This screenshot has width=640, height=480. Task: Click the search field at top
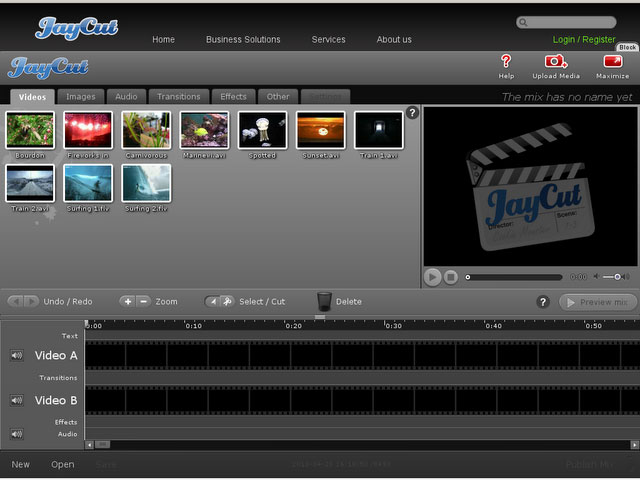click(571, 22)
